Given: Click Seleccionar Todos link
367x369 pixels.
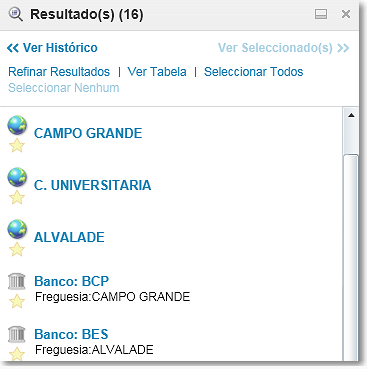Looking at the screenshot, I should coord(254,72).
